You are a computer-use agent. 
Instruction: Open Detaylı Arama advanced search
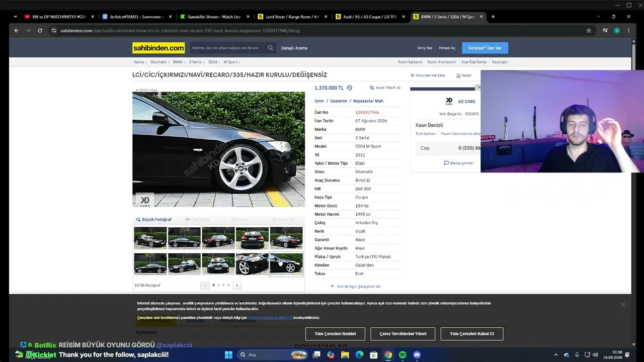(x=294, y=48)
